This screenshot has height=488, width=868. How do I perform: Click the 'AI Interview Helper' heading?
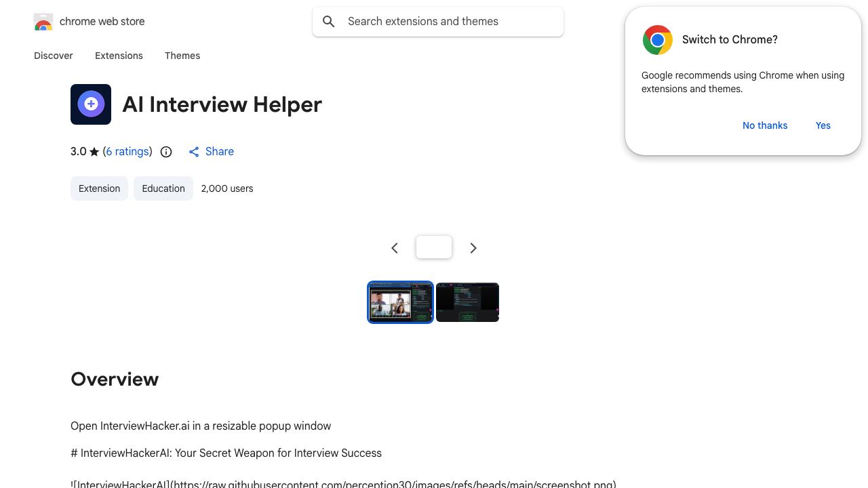click(x=222, y=104)
